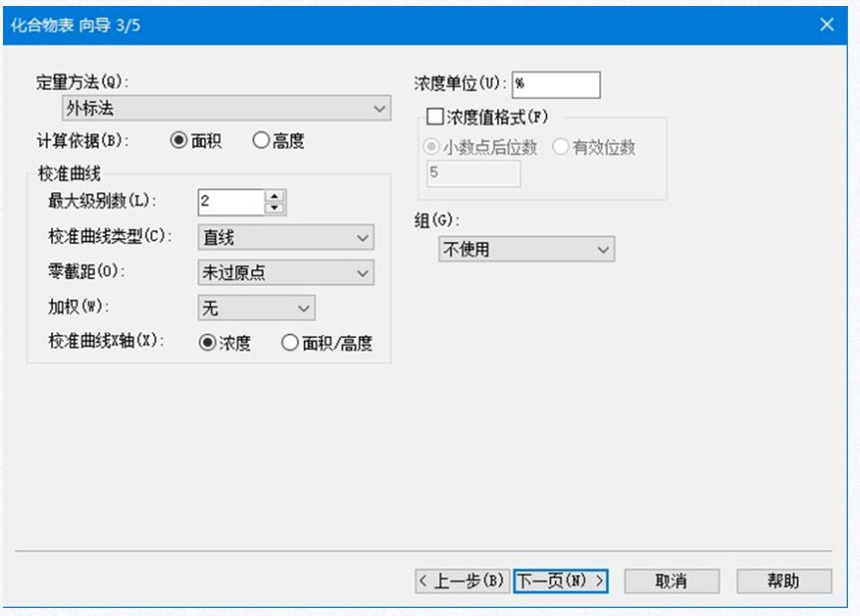The image size is (860, 616).
Task: Choose 浓度 for 校准曲线X轴
Action: pos(208,343)
